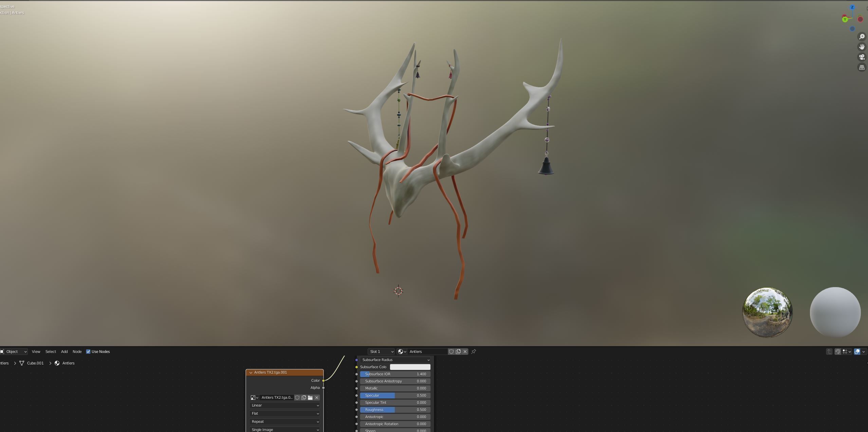Open the Node menu in node editor

77,352
